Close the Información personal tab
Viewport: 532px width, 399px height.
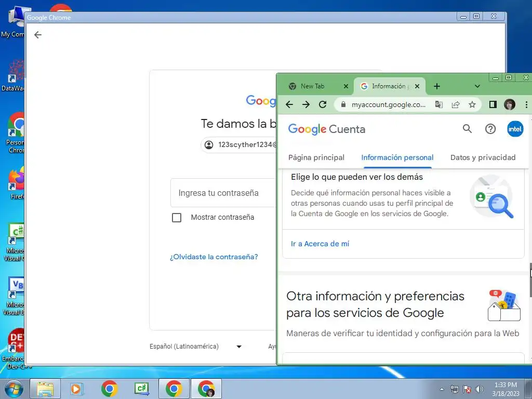pos(417,86)
